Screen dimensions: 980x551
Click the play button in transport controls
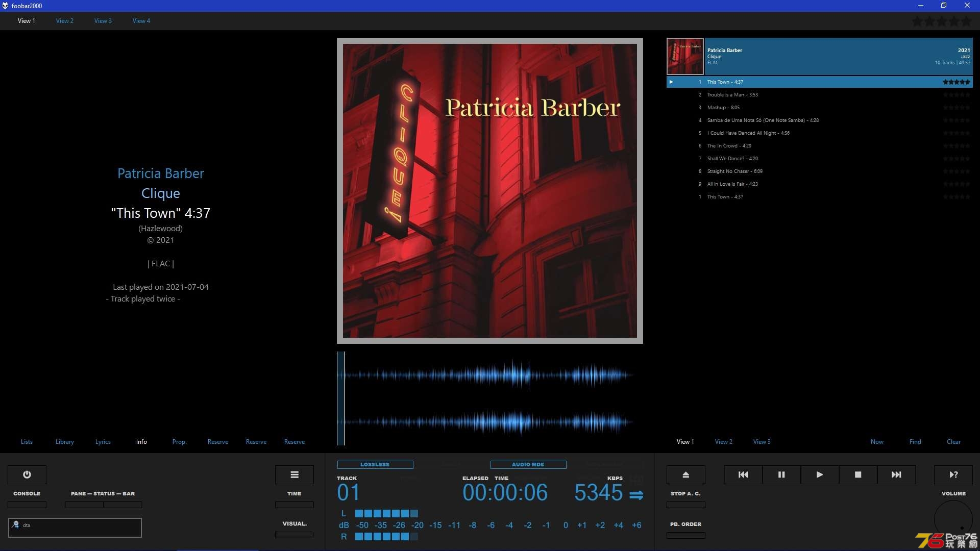tap(820, 474)
